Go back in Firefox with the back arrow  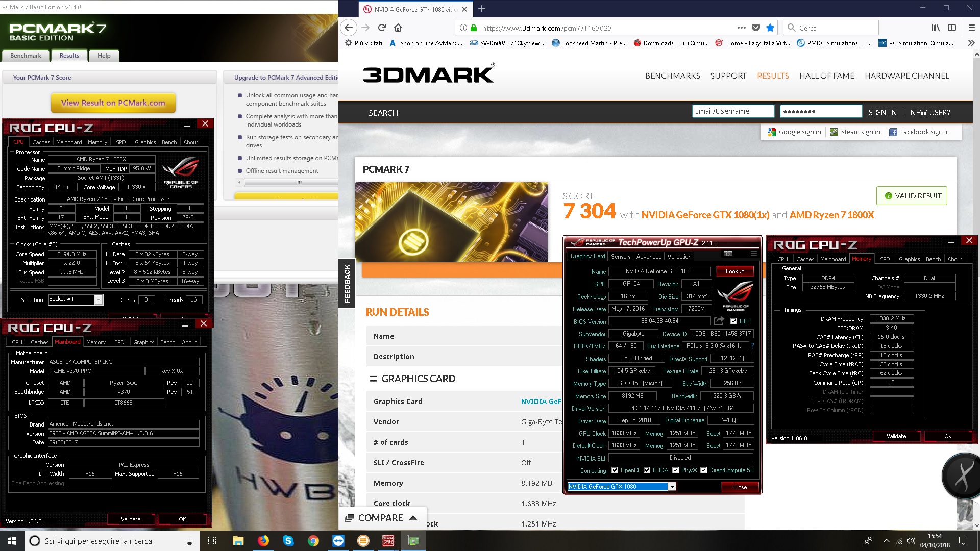(x=349, y=28)
